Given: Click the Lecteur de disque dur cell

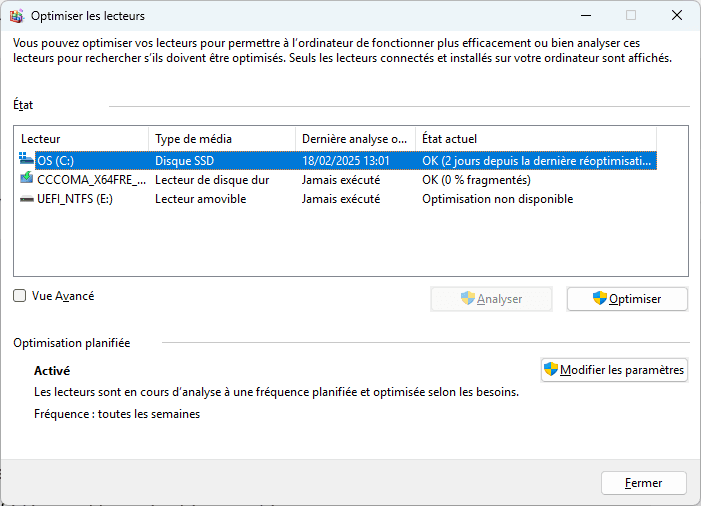Looking at the screenshot, I should (x=212, y=180).
